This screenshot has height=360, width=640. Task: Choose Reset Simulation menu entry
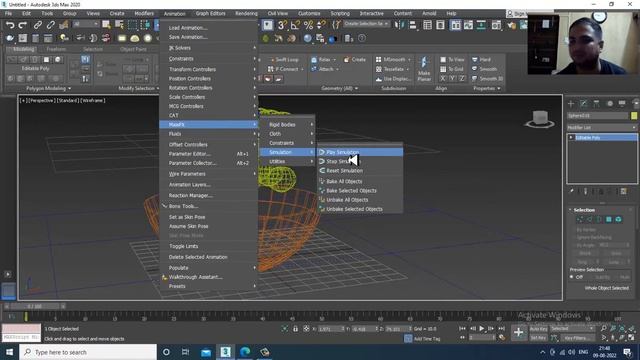click(x=360, y=171)
